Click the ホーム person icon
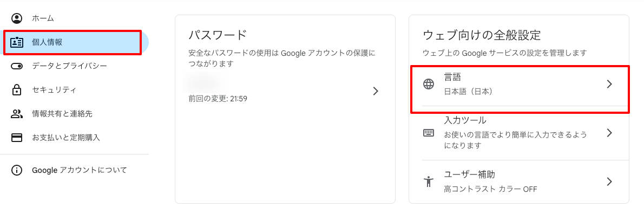 (17, 18)
